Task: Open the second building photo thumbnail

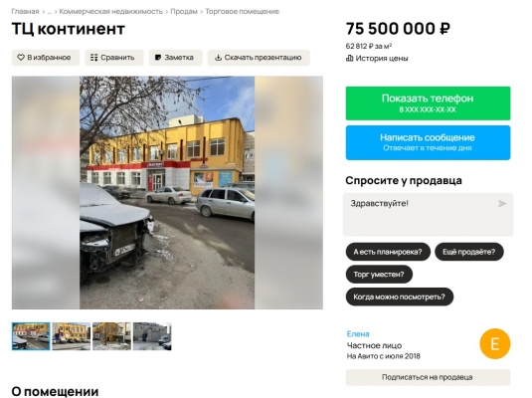Action: [72, 336]
